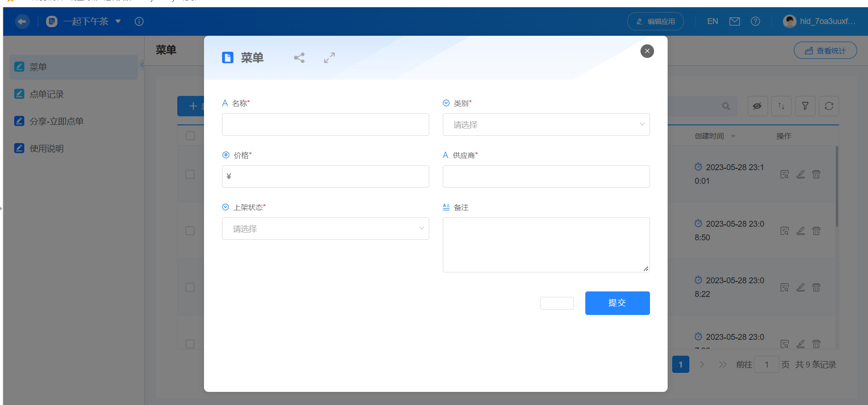Image resolution: width=868 pixels, height=405 pixels.
Task: View details of the 23:08:22 record
Action: tap(785, 287)
